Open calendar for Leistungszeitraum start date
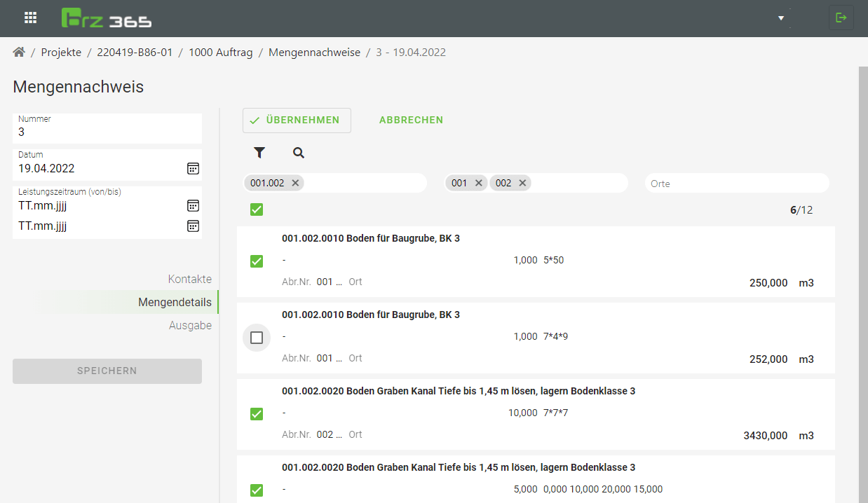 click(x=193, y=205)
